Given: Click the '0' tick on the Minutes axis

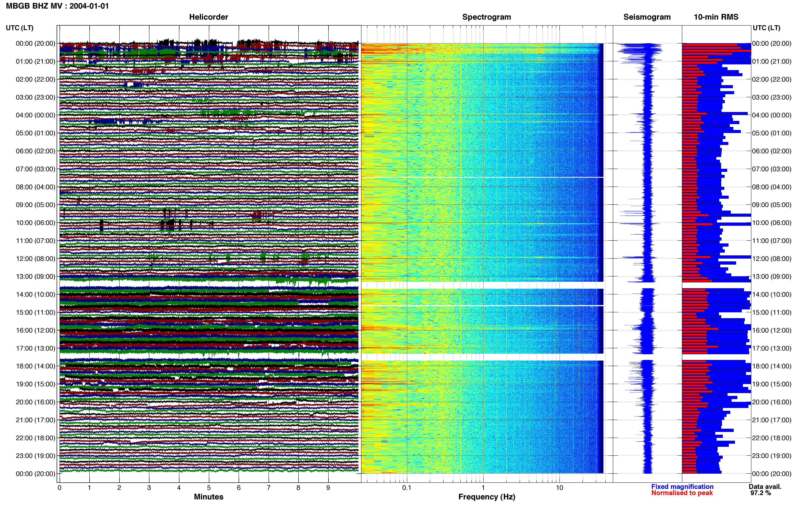Looking at the screenshot, I should pos(59,488).
